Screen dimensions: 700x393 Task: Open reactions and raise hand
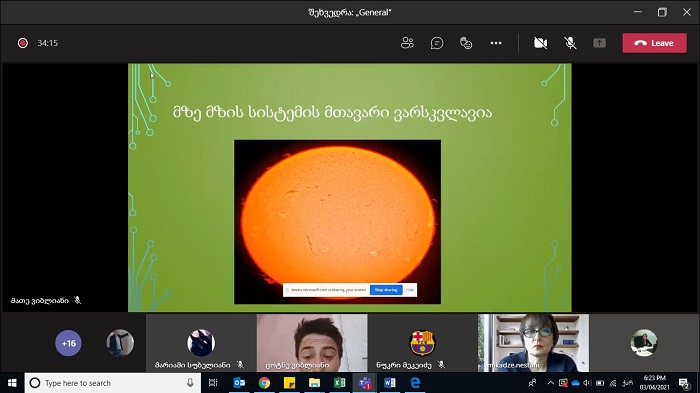click(x=466, y=43)
